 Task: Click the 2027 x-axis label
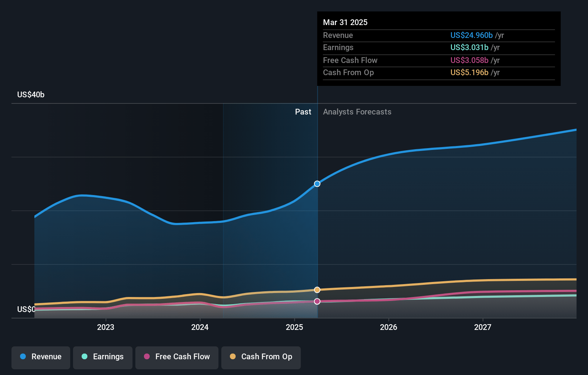point(483,327)
